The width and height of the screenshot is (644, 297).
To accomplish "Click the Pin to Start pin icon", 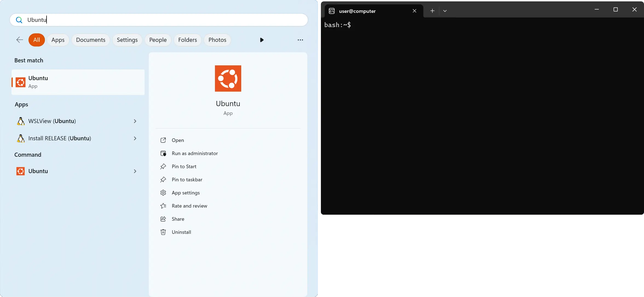I will point(163,167).
